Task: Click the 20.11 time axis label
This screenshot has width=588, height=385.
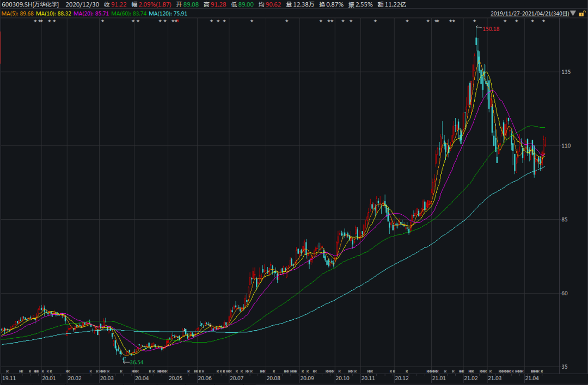Action: pos(368,378)
